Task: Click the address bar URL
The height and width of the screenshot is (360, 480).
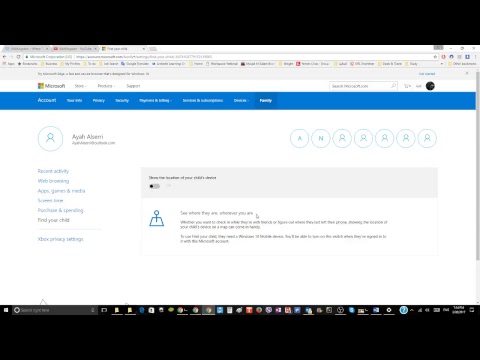Action: point(144,57)
